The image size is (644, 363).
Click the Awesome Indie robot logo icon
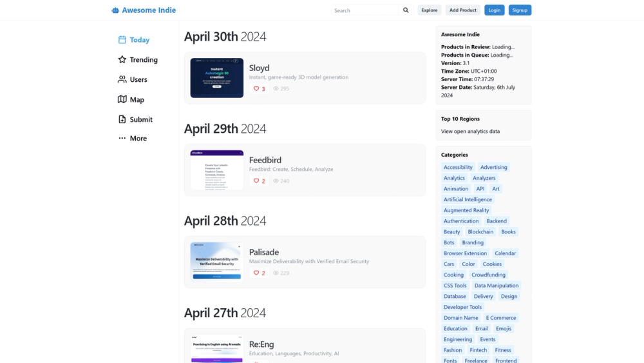pyautogui.click(x=115, y=10)
